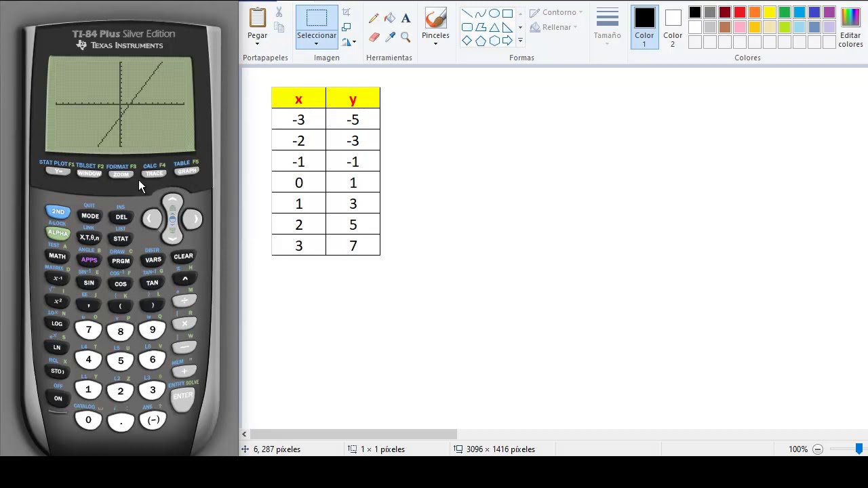Image resolution: width=868 pixels, height=488 pixels.
Task: Click the Resize icon in Imagen group
Action: pyautogui.click(x=347, y=27)
